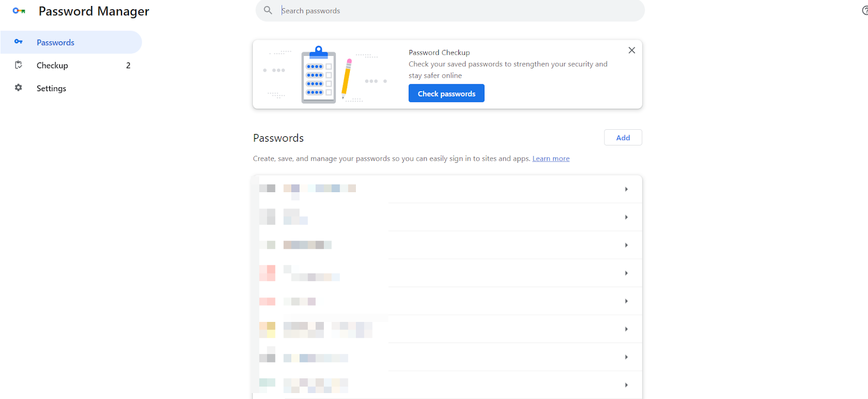Open the Checkup sidebar item
Image resolution: width=868 pixels, height=399 pixels.
click(x=71, y=65)
